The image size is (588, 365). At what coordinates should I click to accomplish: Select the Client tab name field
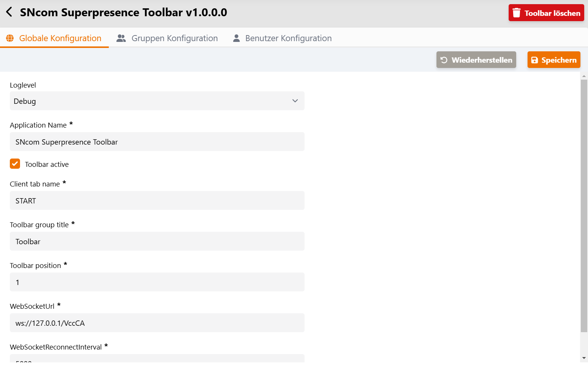(x=157, y=201)
